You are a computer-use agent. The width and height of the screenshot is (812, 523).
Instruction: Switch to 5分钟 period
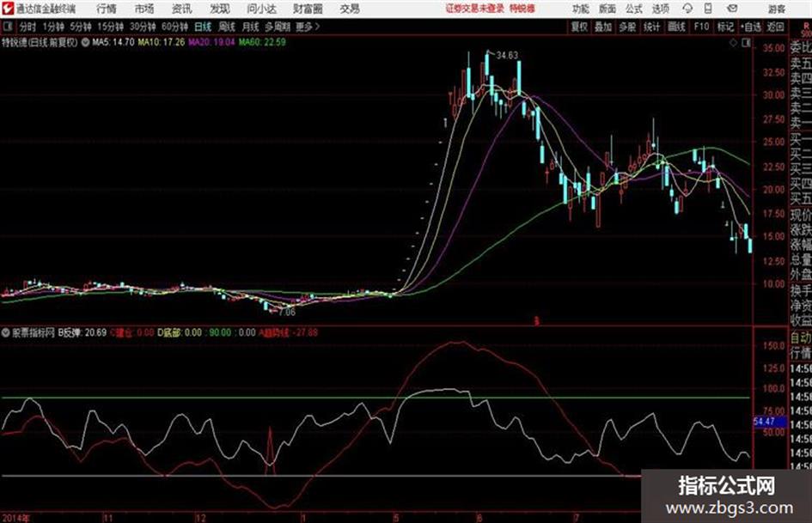pos(81,27)
